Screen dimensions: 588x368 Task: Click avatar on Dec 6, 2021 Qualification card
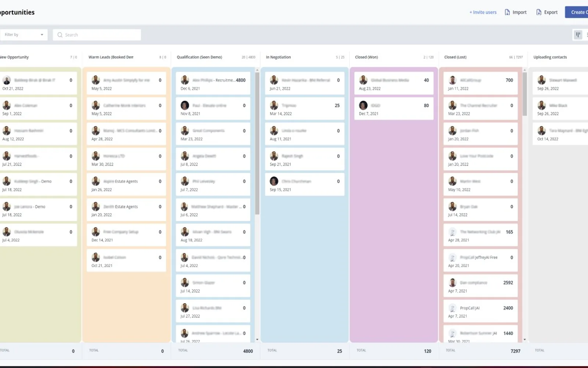[x=185, y=80]
